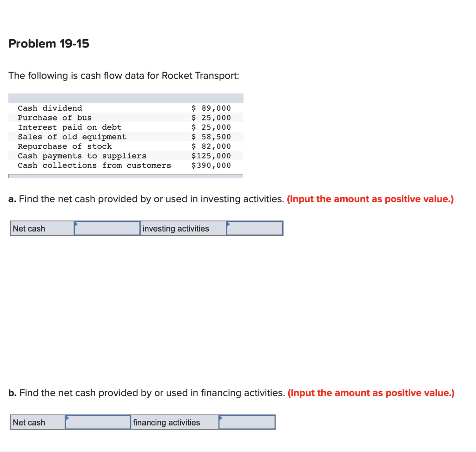The image size is (476, 452).
Task: Click the amount box after financing activities
Action: (x=247, y=422)
